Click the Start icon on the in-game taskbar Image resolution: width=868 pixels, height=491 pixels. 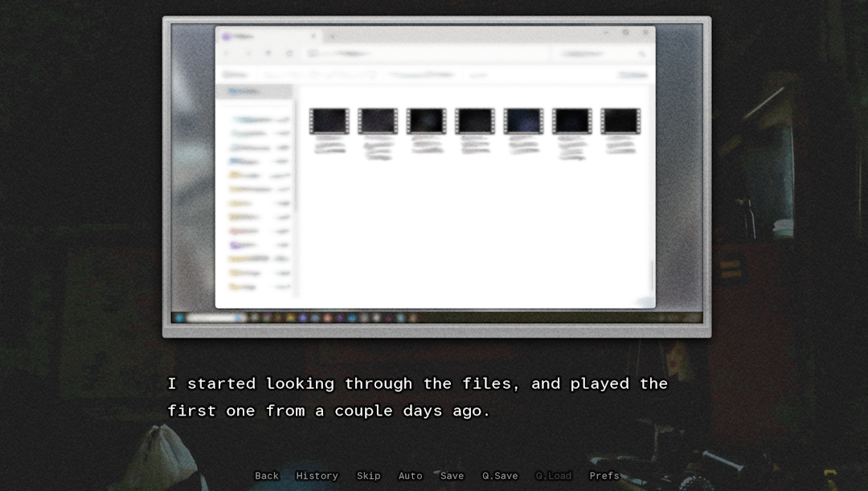179,317
